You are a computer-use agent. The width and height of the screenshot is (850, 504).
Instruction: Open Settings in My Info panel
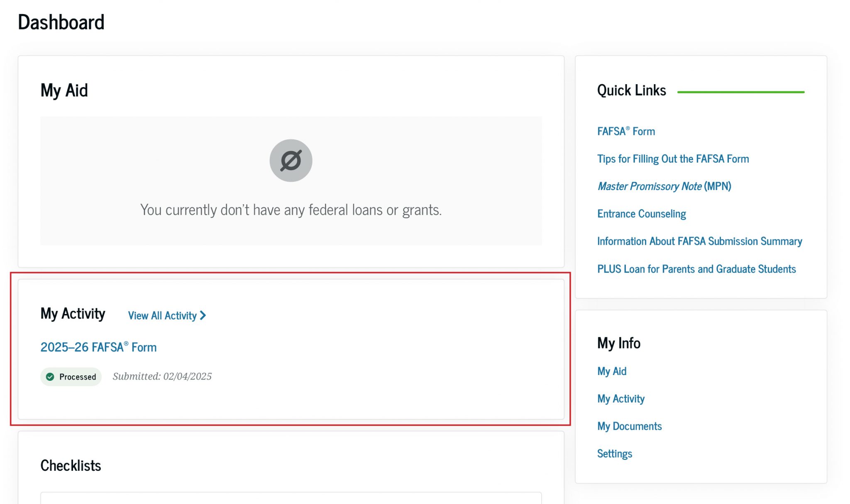[615, 454]
